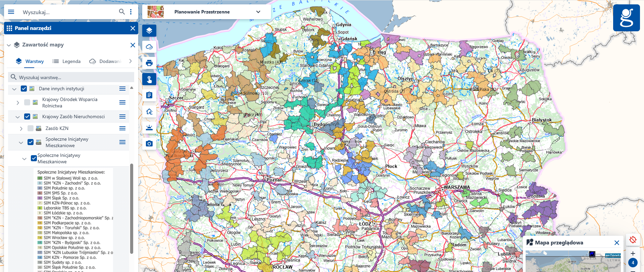Uncheck Społeczne Inicjatywy Mieszkaniowe WMS layer
The height and width of the screenshot is (272, 644).
(x=31, y=142)
